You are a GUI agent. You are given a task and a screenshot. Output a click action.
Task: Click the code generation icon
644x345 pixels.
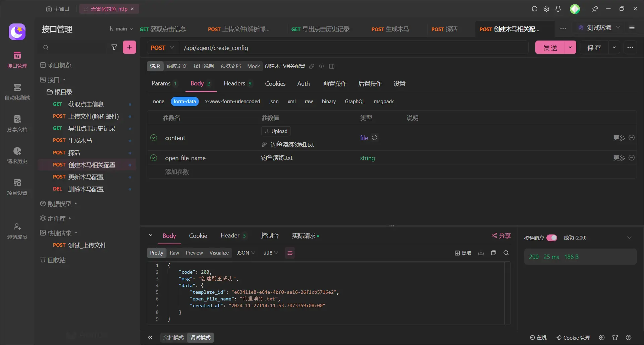tap(322, 66)
